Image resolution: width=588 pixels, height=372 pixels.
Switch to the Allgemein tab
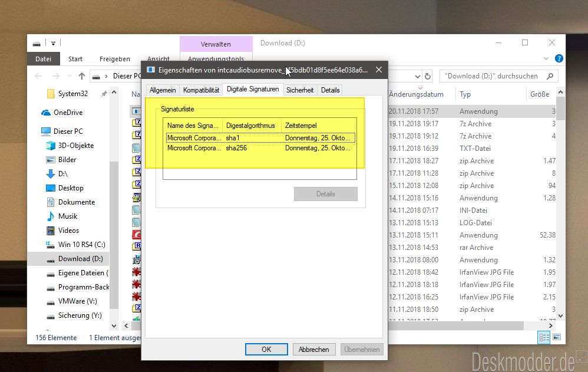coord(163,90)
